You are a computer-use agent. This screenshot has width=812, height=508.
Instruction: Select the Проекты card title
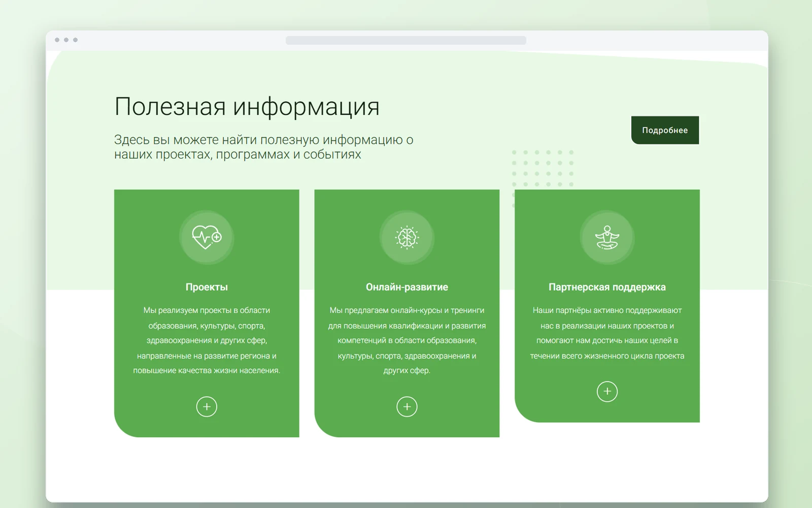coord(207,287)
